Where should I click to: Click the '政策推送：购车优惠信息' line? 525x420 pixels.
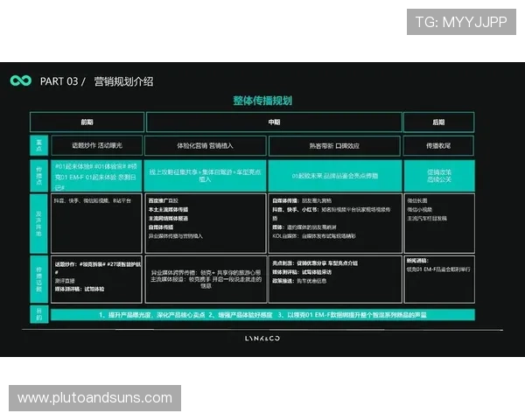299,281
